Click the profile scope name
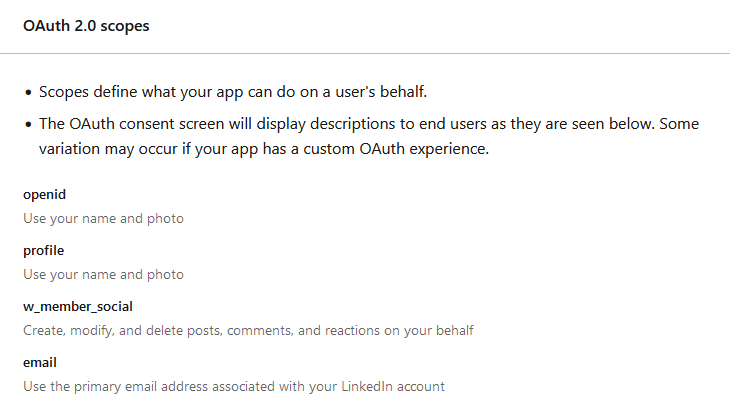The image size is (730, 419). [44, 250]
